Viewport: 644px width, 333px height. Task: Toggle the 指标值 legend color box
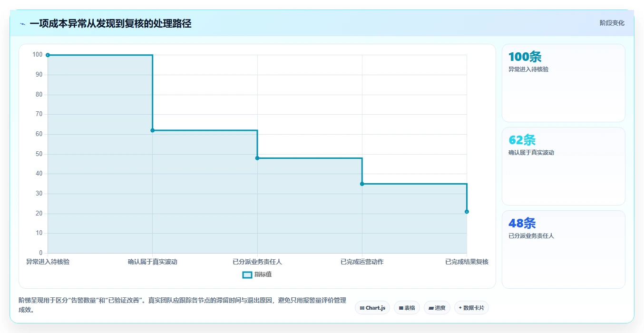[x=247, y=274]
